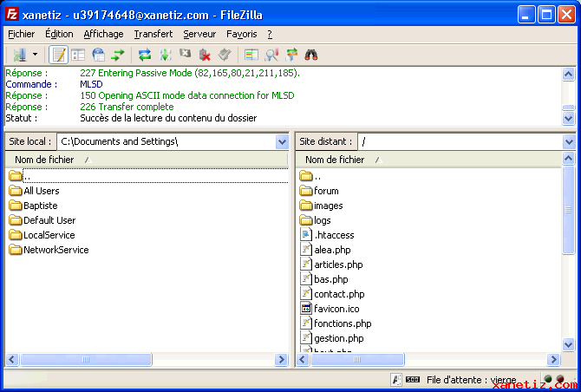This screenshot has height=392, width=581.
Task: Click the cancel current operation icon
Action: [x=185, y=55]
